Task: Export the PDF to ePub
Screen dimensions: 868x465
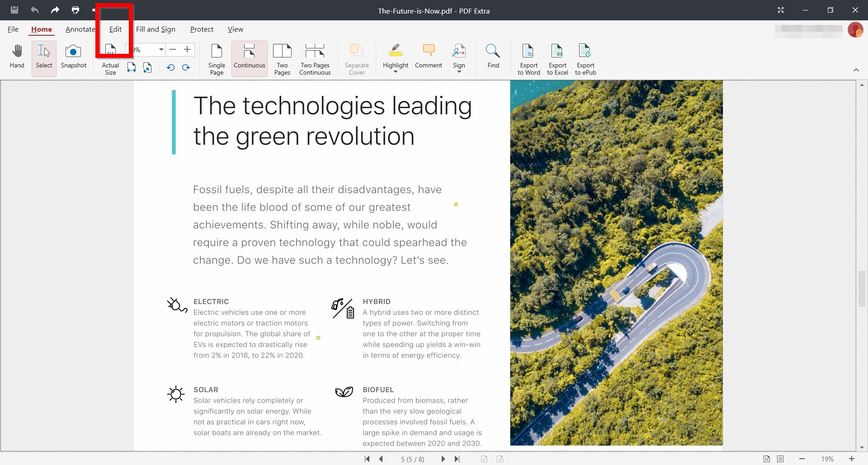Action: click(585, 59)
